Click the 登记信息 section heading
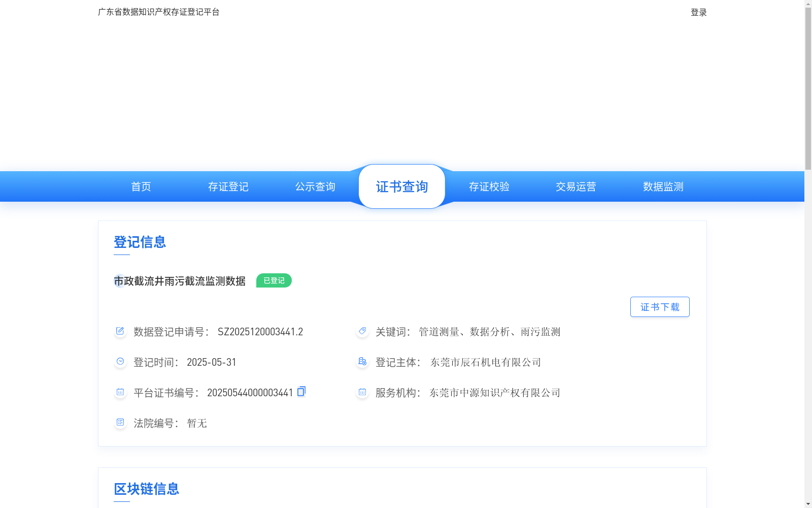 point(140,242)
